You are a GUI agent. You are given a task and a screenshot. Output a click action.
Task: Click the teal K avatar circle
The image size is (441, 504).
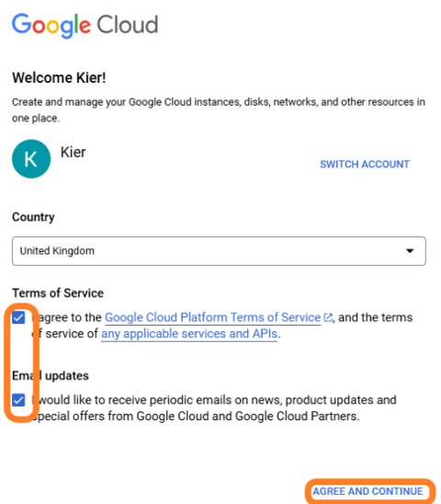point(31,159)
